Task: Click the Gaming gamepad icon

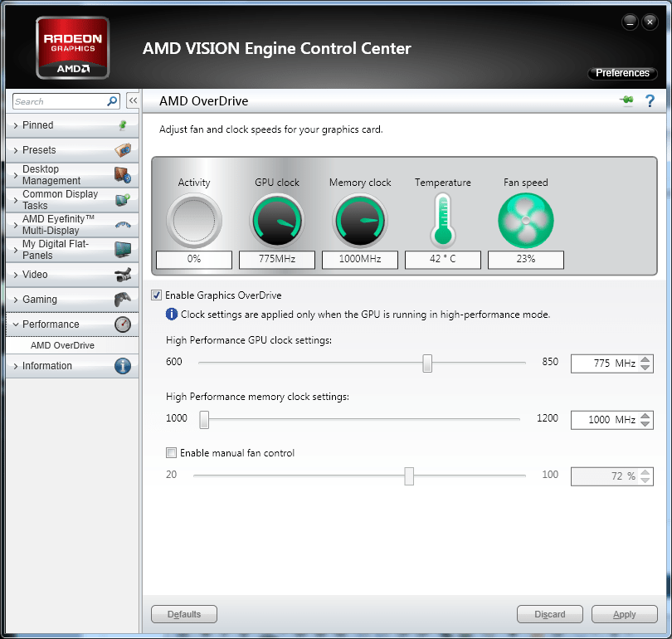Action: click(x=124, y=300)
